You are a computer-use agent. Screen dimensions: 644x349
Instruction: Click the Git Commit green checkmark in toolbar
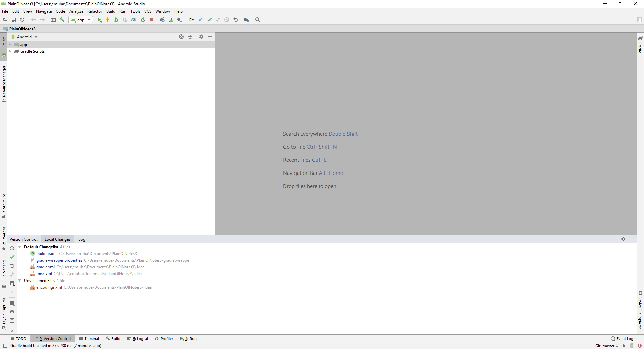(209, 20)
